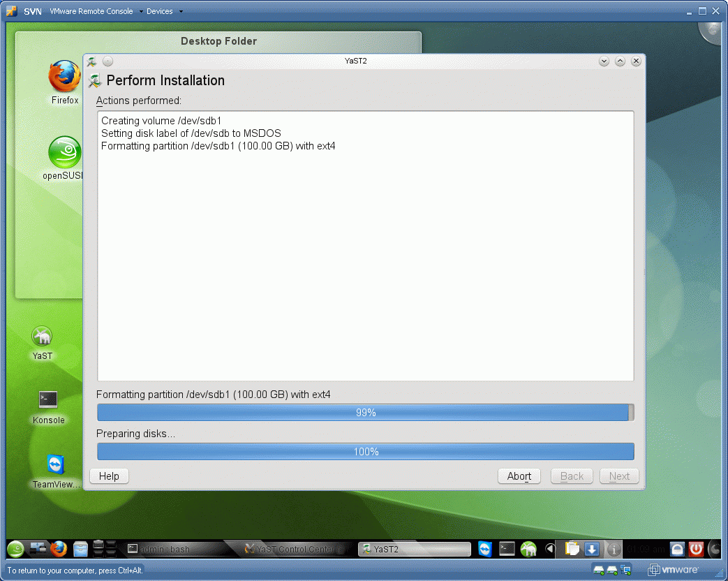Click the round pin button in YaST2 title bar
This screenshot has width=728, height=581.
[107, 61]
